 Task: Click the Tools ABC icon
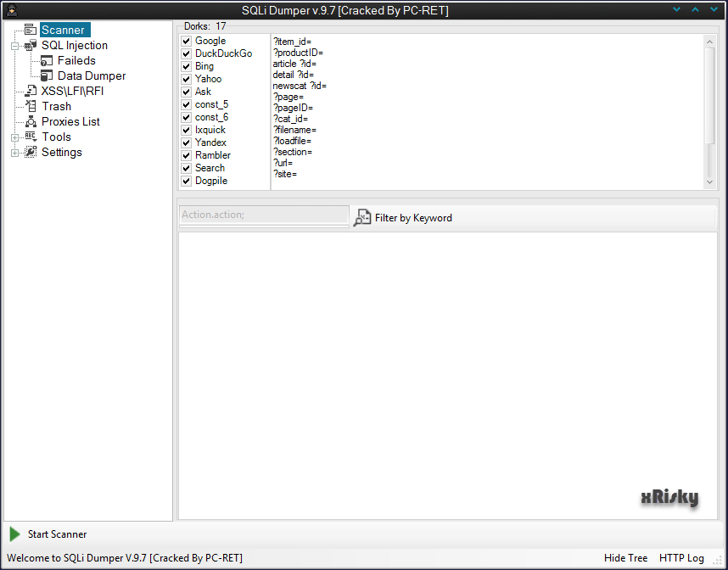coord(31,137)
